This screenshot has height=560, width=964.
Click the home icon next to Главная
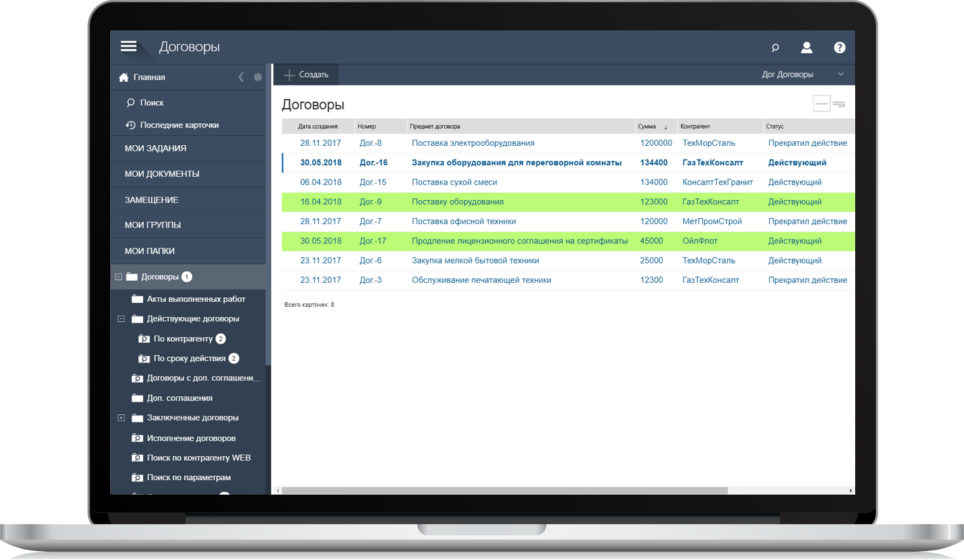coord(124,77)
